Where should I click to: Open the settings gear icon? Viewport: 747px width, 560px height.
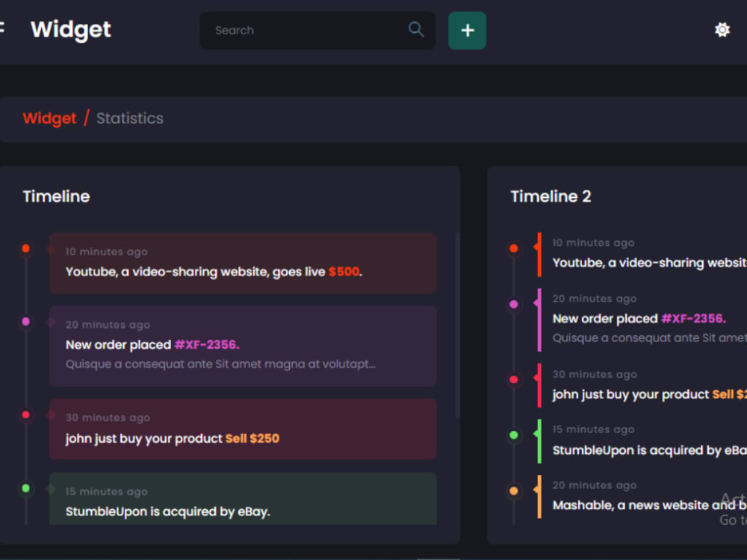coord(722,30)
